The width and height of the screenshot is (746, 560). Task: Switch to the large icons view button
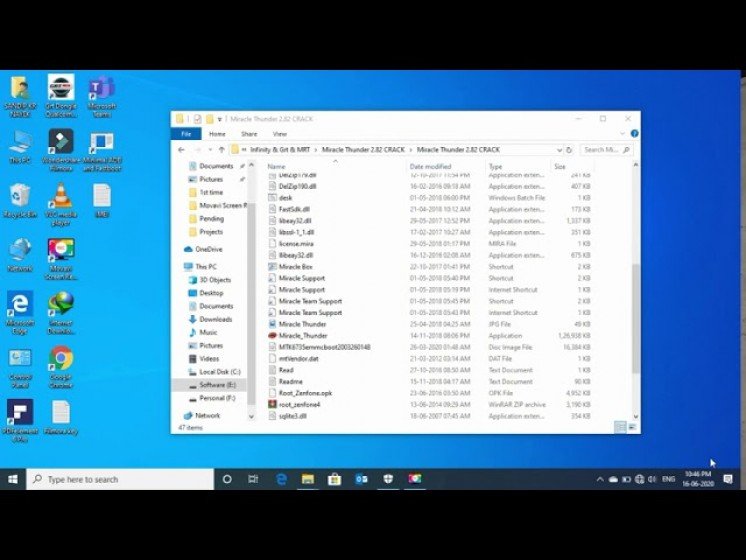[x=632, y=427]
